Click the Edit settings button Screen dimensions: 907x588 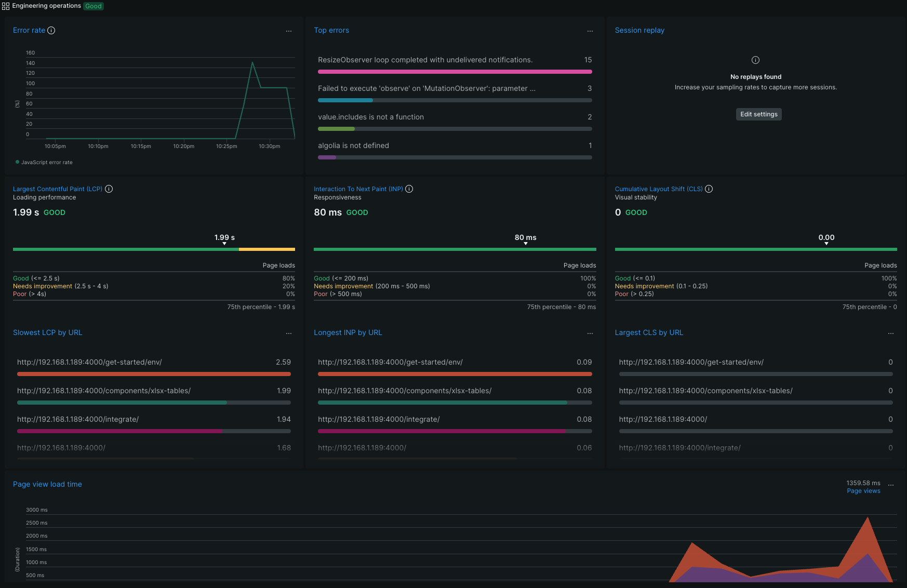(758, 114)
